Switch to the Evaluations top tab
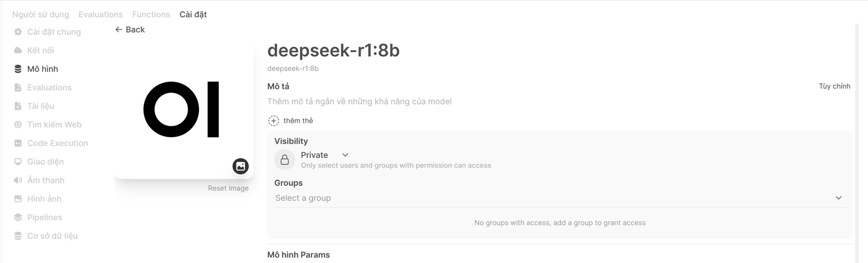Viewport: 868px width, 263px height. pos(100,15)
